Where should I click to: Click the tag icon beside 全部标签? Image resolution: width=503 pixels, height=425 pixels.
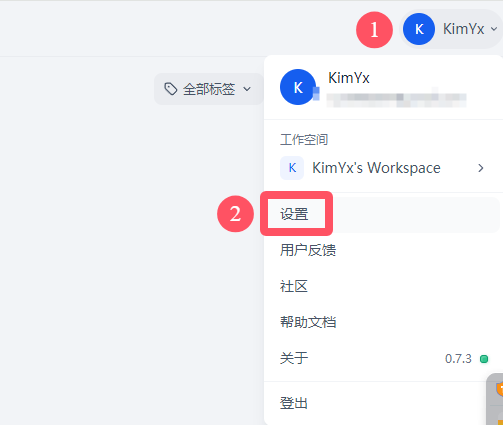[x=171, y=89]
